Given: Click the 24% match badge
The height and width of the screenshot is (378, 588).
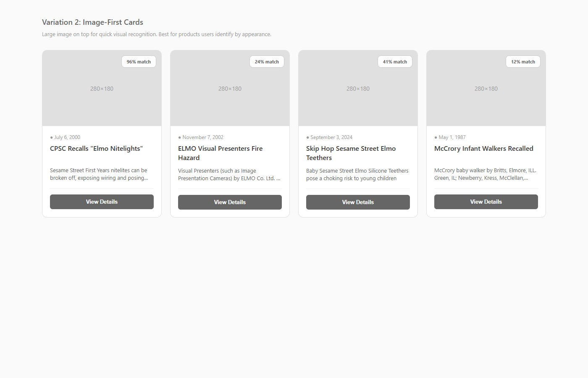Looking at the screenshot, I should click(267, 62).
